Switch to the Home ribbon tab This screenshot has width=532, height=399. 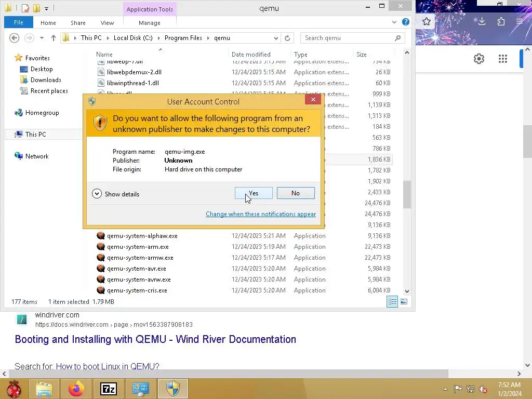click(48, 23)
